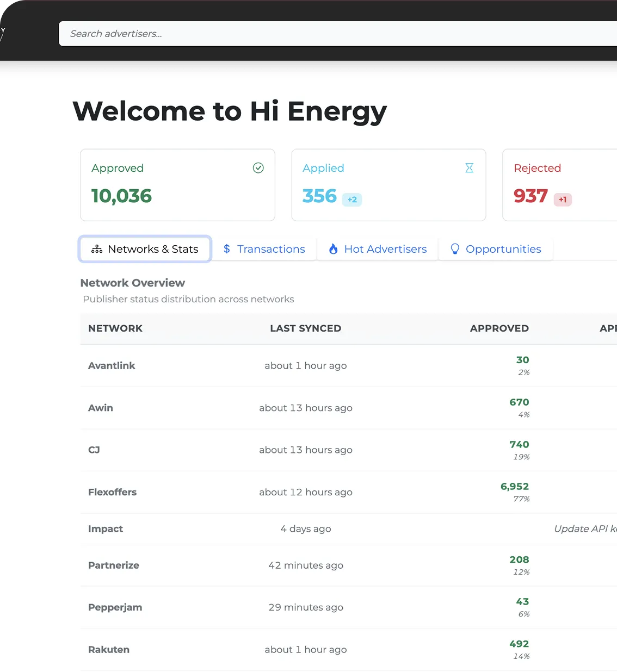The height and width of the screenshot is (672, 617).
Task: Select the Pepperjam network name
Action: click(115, 607)
